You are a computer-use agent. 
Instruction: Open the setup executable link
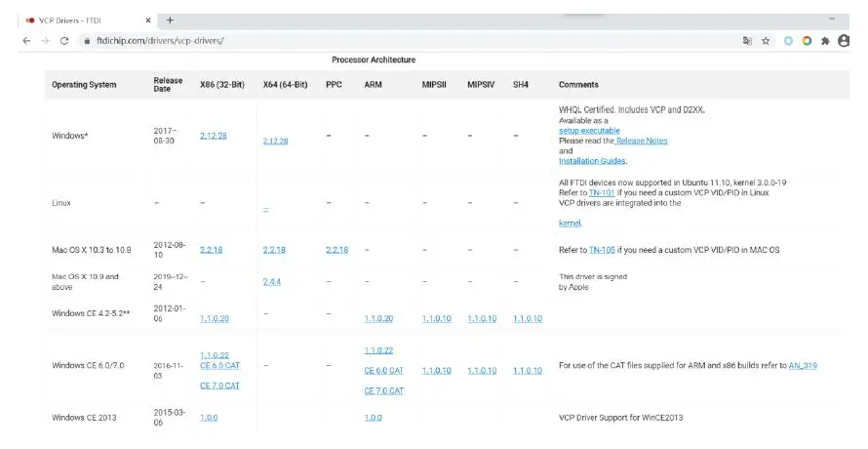click(x=589, y=131)
